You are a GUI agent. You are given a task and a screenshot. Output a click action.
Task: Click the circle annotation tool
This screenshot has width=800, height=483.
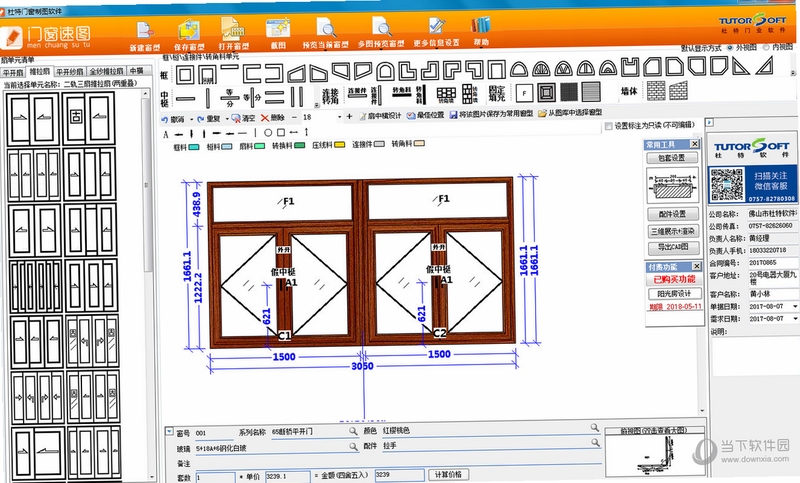tap(268, 133)
